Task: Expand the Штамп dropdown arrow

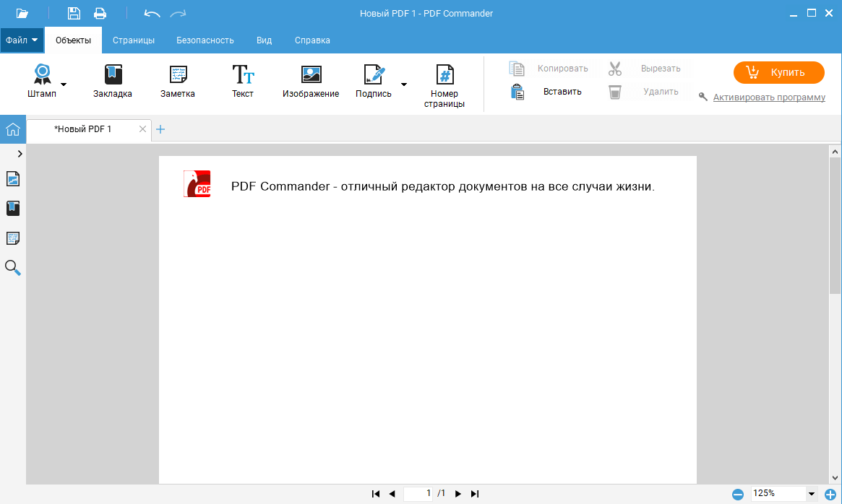Action: pos(64,84)
